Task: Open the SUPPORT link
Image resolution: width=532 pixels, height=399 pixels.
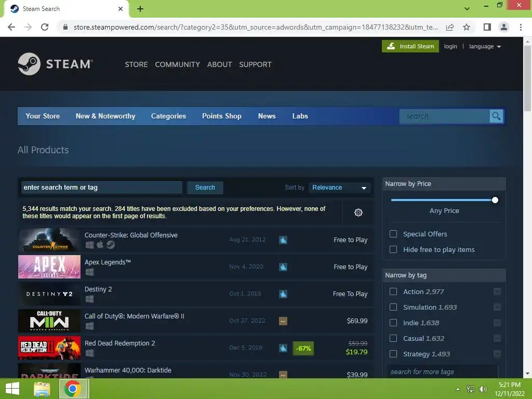Action: tap(255, 64)
